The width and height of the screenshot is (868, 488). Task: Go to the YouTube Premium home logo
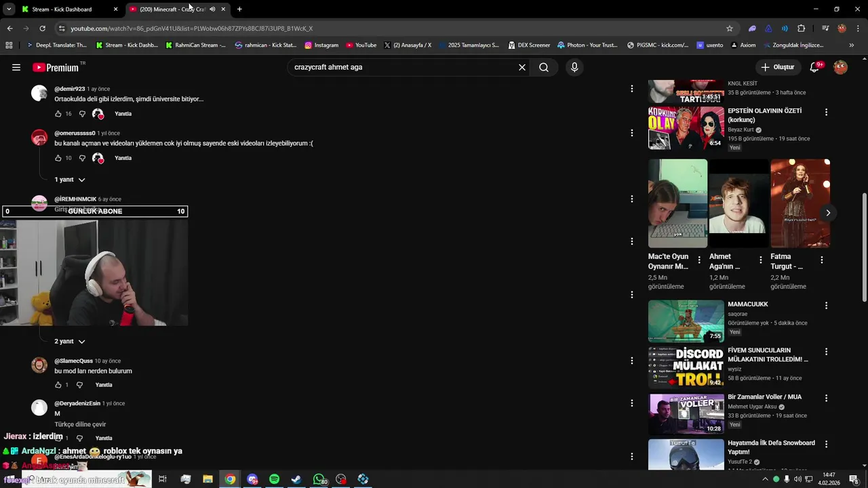tap(56, 67)
